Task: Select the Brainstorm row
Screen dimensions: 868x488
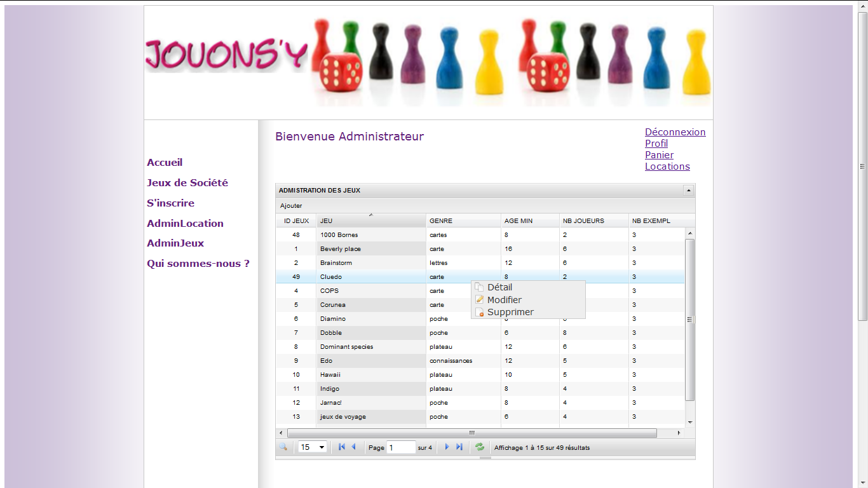Action: pyautogui.click(x=480, y=263)
